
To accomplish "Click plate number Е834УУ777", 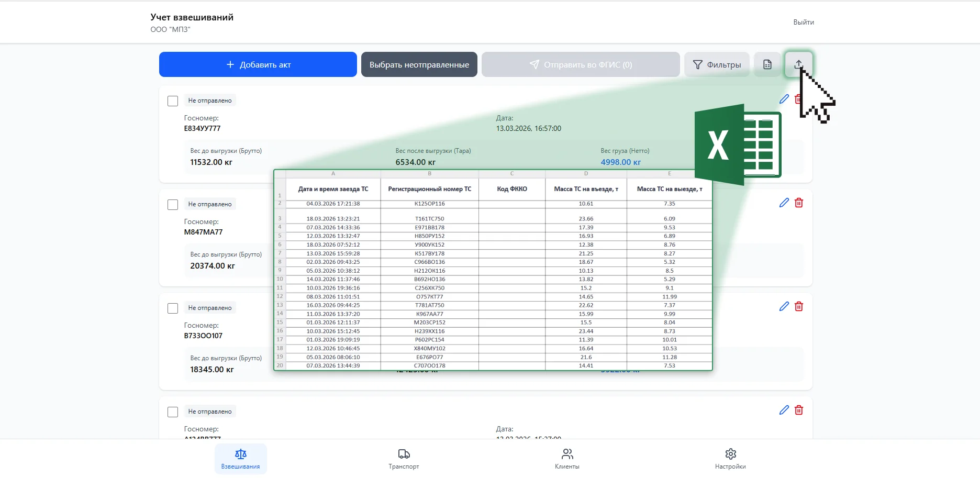I will tap(202, 128).
